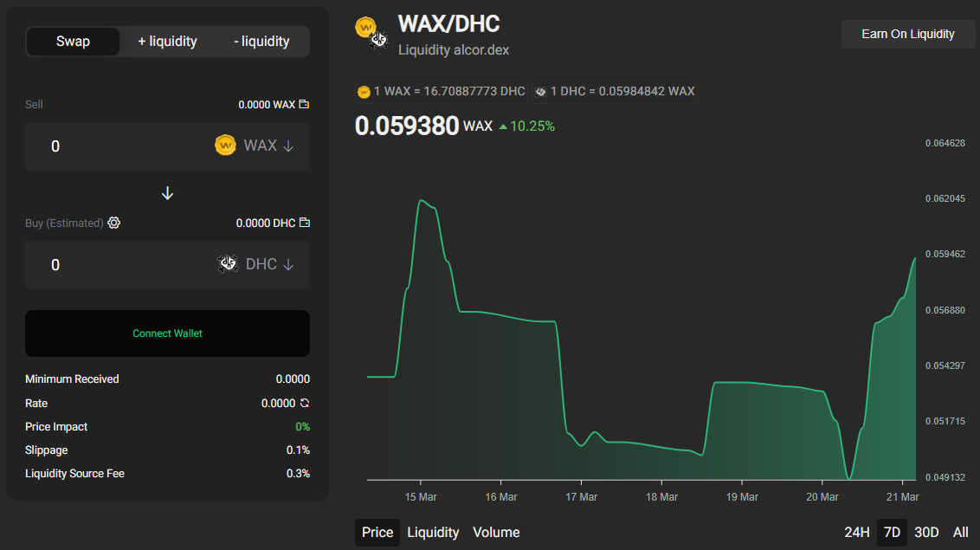Focus the sell amount input field

119,146
